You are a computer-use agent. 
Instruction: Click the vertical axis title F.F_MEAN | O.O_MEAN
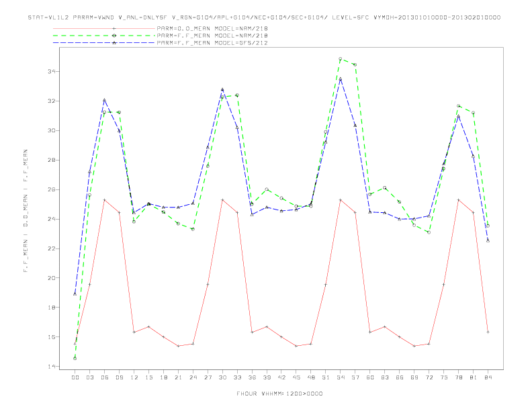pos(26,211)
